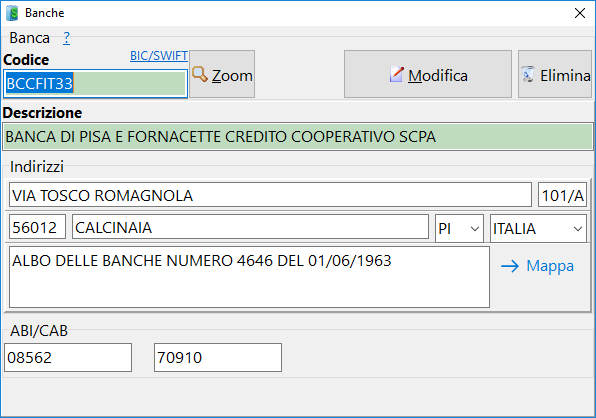Click the Indirizzi group label

pos(37,166)
